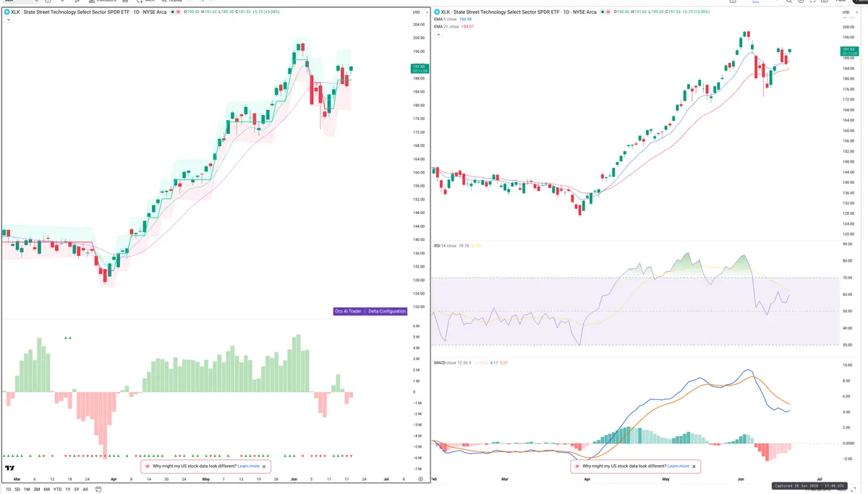This screenshot has width=868, height=494.
Task: Click the EMA 21 close indicator legend
Action: (446, 27)
